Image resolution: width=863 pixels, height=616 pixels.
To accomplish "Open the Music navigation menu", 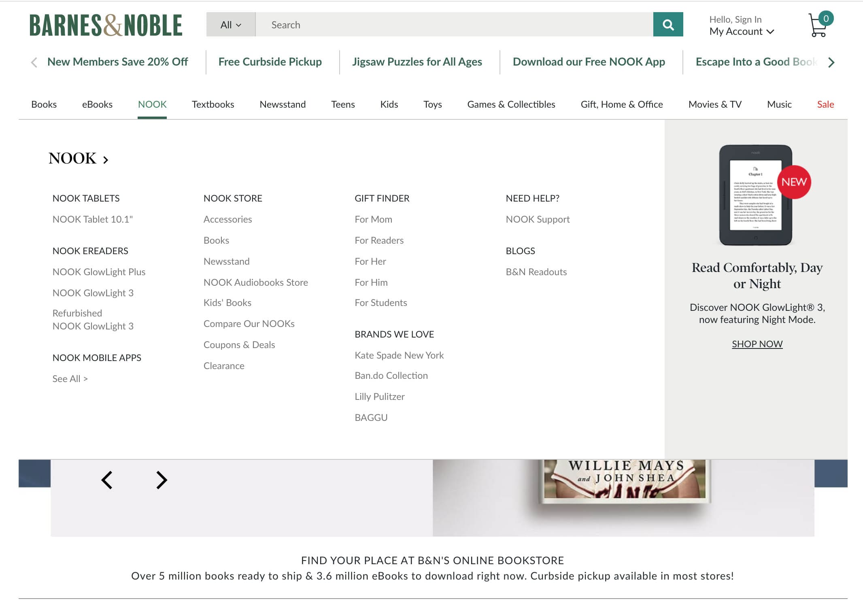I will (779, 104).
